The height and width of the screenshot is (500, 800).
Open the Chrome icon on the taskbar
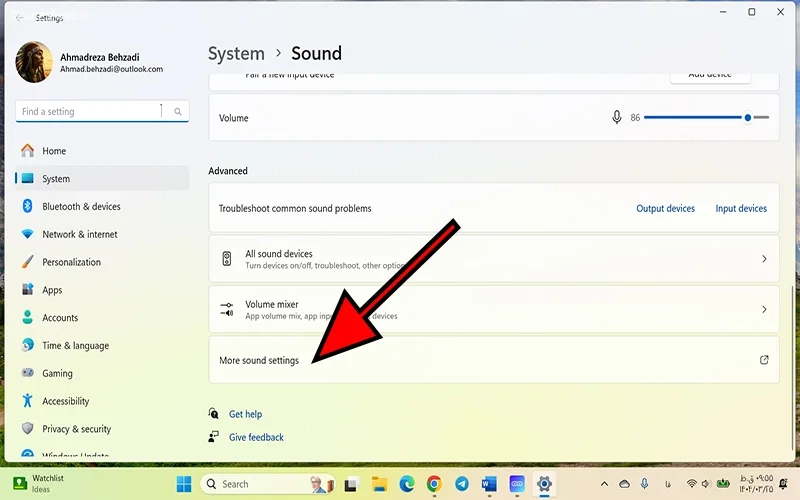(x=434, y=484)
